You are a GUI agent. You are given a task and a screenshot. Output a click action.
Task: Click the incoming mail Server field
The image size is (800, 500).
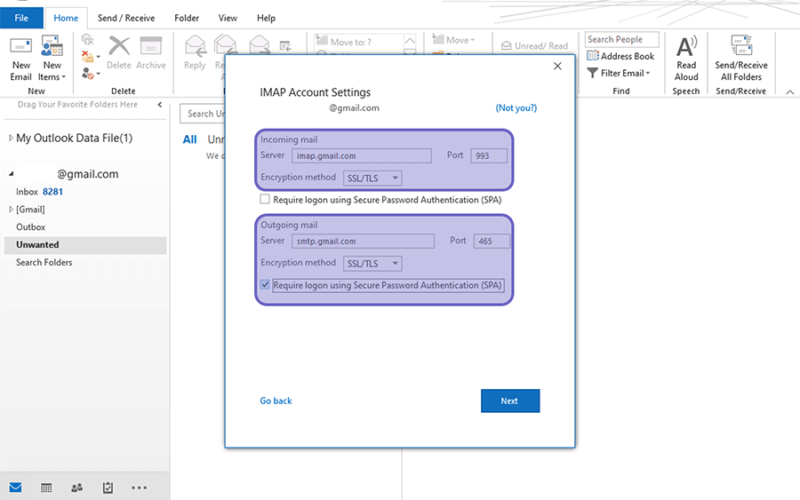(361, 156)
